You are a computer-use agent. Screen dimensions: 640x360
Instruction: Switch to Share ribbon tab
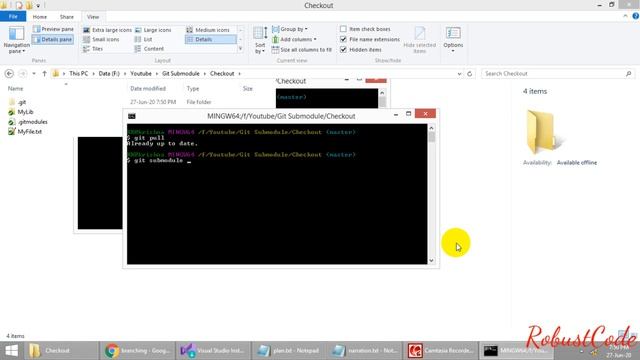click(x=67, y=17)
